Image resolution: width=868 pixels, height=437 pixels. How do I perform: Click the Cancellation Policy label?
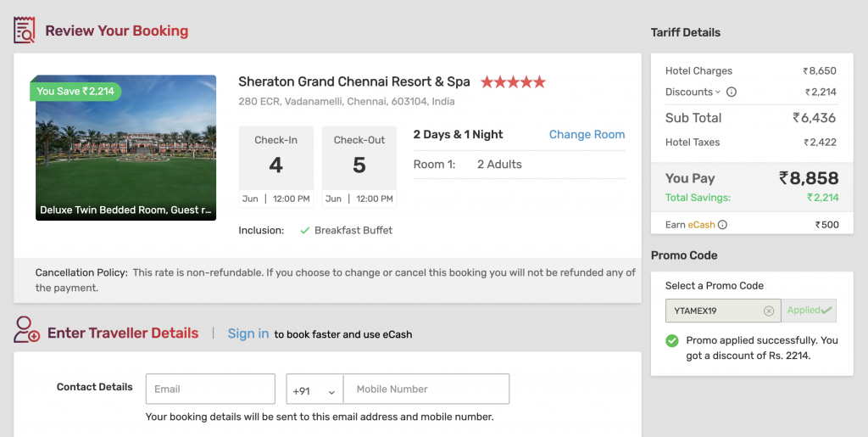(81, 272)
